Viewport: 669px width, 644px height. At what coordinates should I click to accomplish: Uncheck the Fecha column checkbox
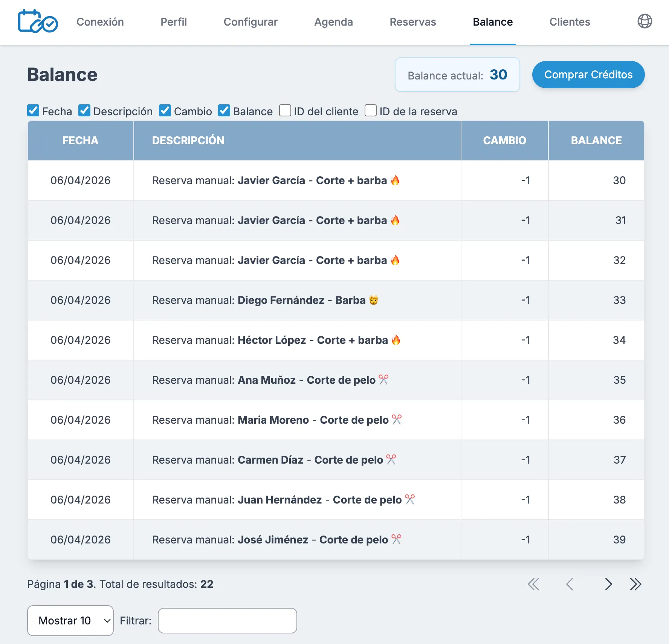(x=34, y=111)
